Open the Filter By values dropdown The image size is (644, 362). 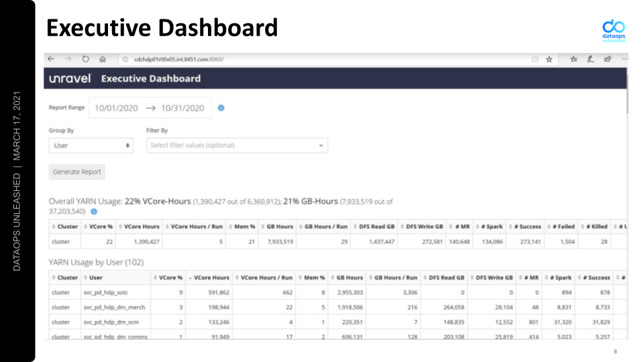pyautogui.click(x=237, y=145)
